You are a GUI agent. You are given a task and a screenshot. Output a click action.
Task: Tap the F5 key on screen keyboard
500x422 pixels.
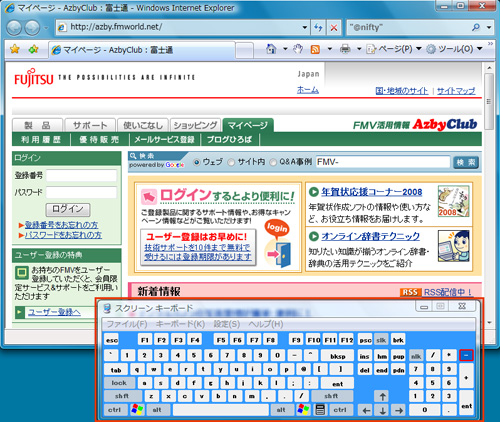221,340
